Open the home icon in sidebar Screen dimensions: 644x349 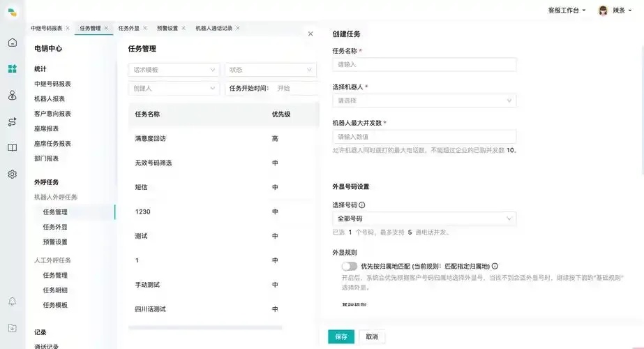pos(13,43)
